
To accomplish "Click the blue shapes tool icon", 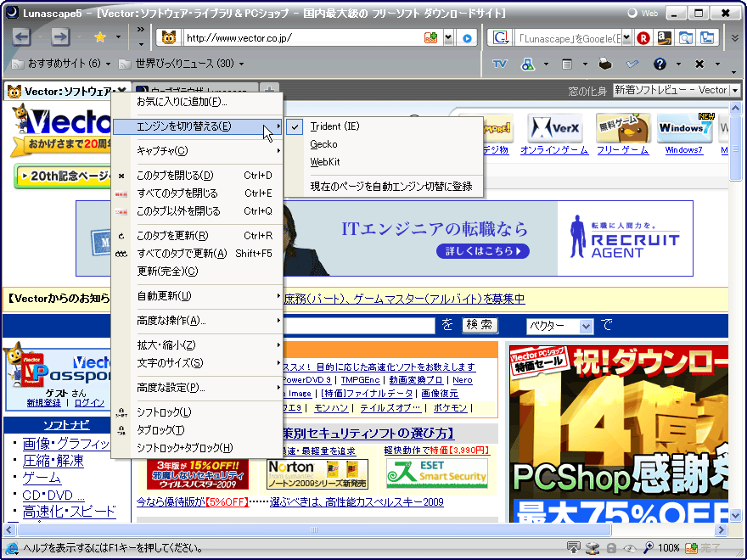I will [527, 64].
